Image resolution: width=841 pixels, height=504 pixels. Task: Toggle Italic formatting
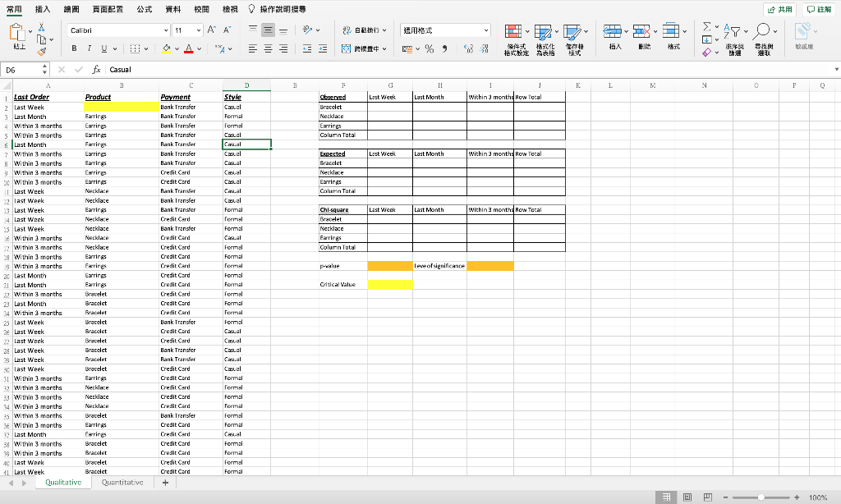pyautogui.click(x=89, y=48)
